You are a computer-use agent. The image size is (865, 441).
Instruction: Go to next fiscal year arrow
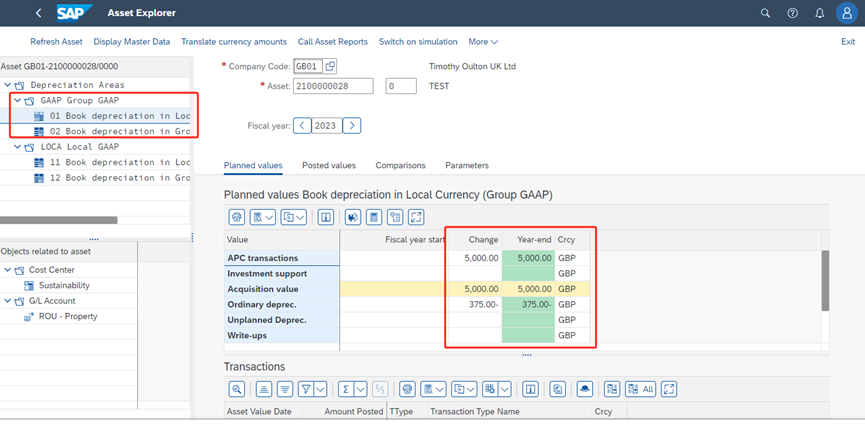pos(351,126)
